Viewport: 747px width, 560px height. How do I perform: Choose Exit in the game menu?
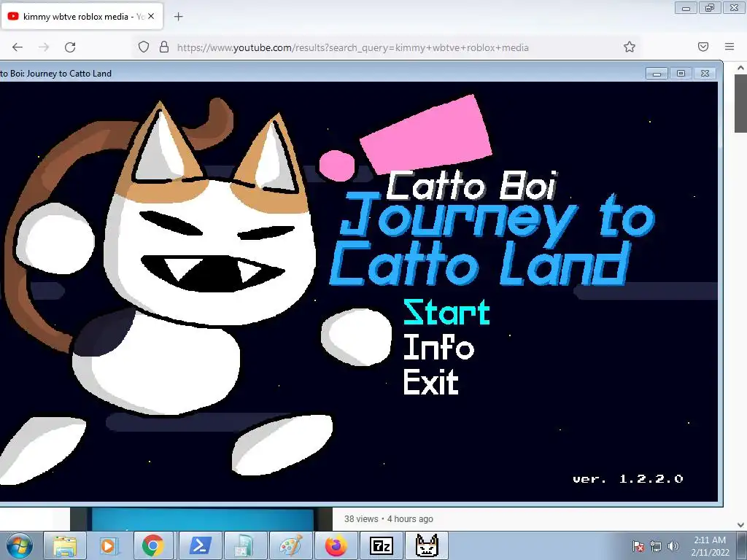pyautogui.click(x=431, y=382)
